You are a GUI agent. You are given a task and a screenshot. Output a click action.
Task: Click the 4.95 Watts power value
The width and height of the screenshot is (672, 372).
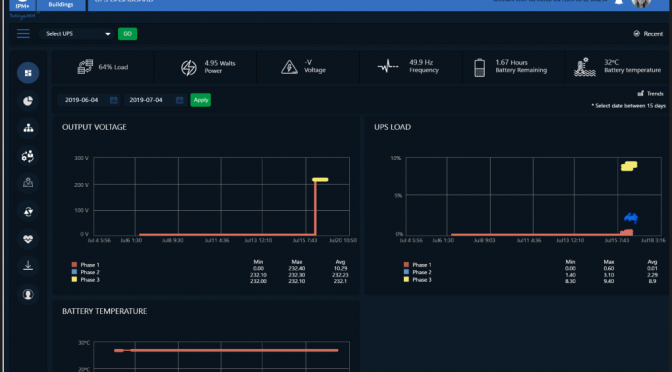[220, 63]
